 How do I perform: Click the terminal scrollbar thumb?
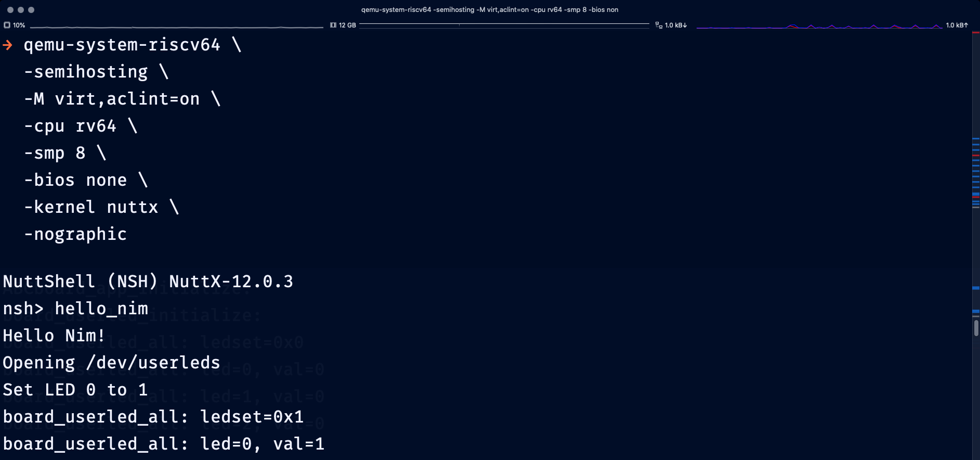(976, 328)
